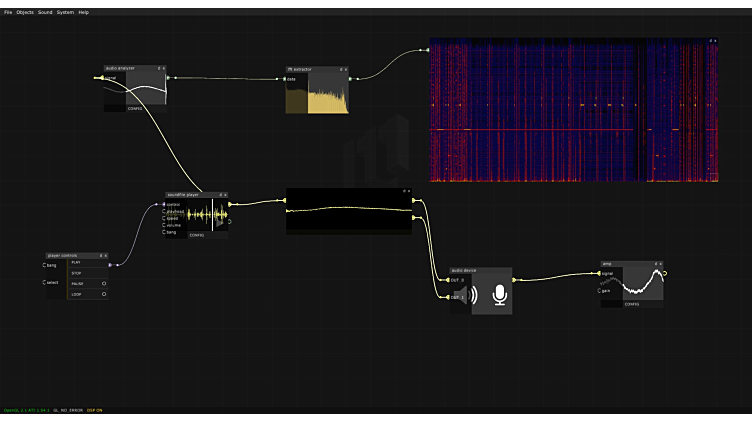The width and height of the screenshot is (752, 423).
Task: Click the bang inlet of player controls
Action: coord(45,265)
